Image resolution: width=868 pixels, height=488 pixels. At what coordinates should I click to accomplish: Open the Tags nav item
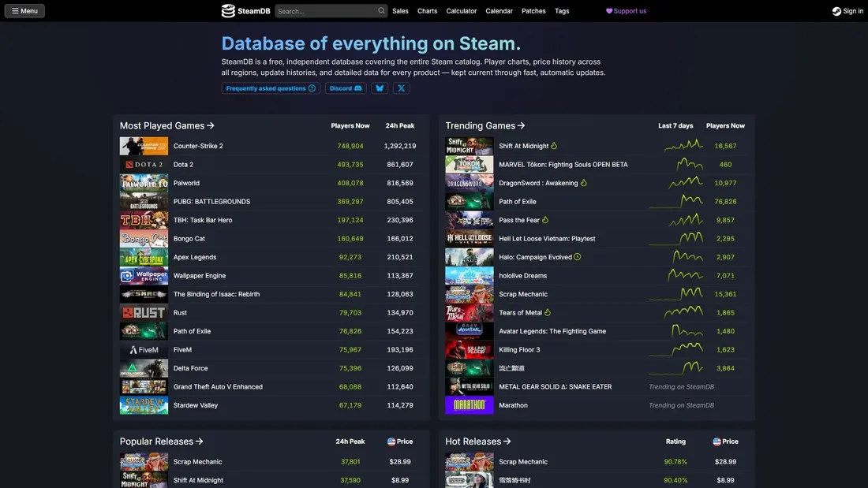(x=562, y=11)
